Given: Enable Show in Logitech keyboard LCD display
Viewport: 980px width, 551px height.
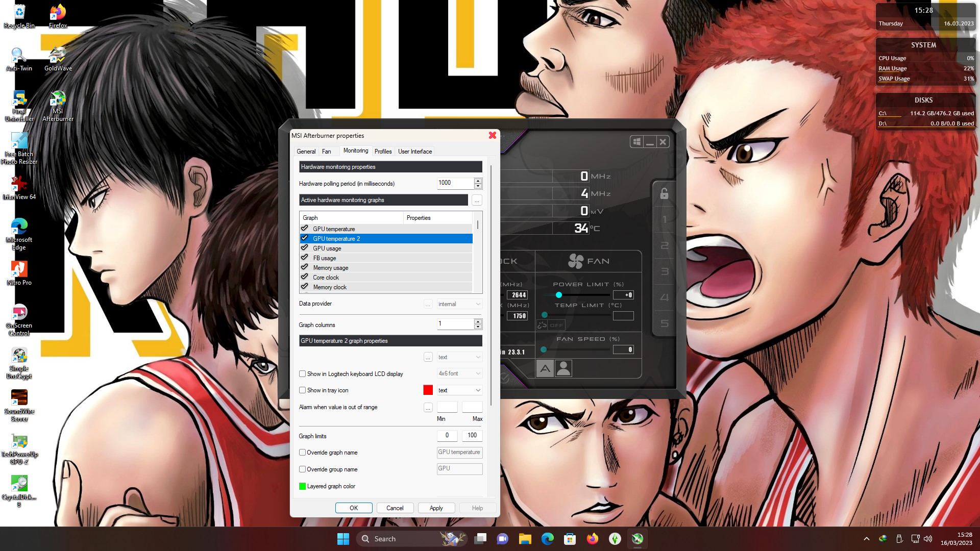Looking at the screenshot, I should [x=303, y=374].
